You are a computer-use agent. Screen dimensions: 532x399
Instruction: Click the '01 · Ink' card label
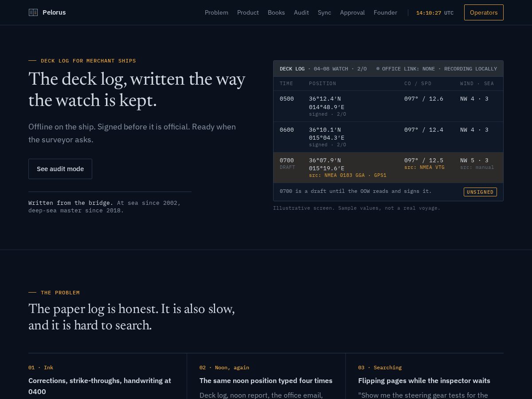pos(41,368)
